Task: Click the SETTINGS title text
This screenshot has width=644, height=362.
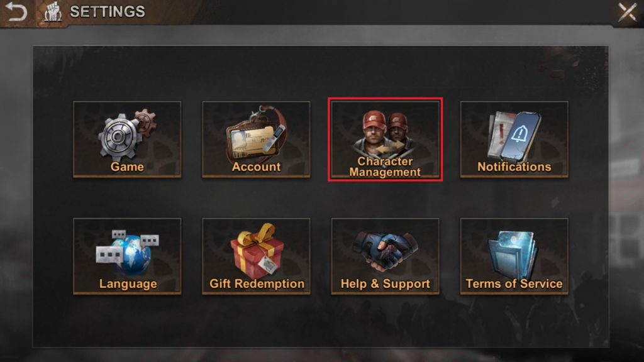Action: (x=107, y=11)
